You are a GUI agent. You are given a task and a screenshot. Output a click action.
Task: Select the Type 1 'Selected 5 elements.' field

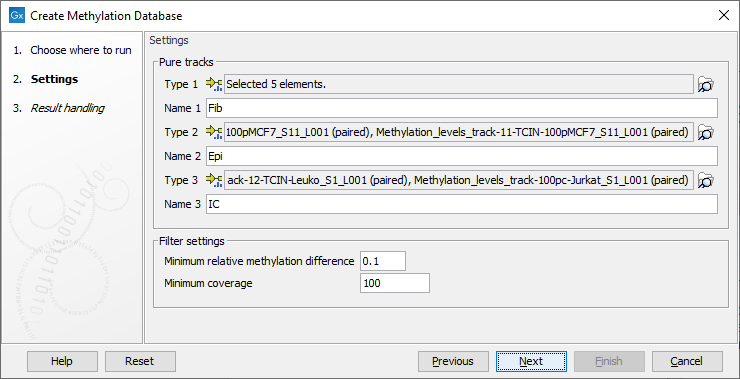click(459, 84)
